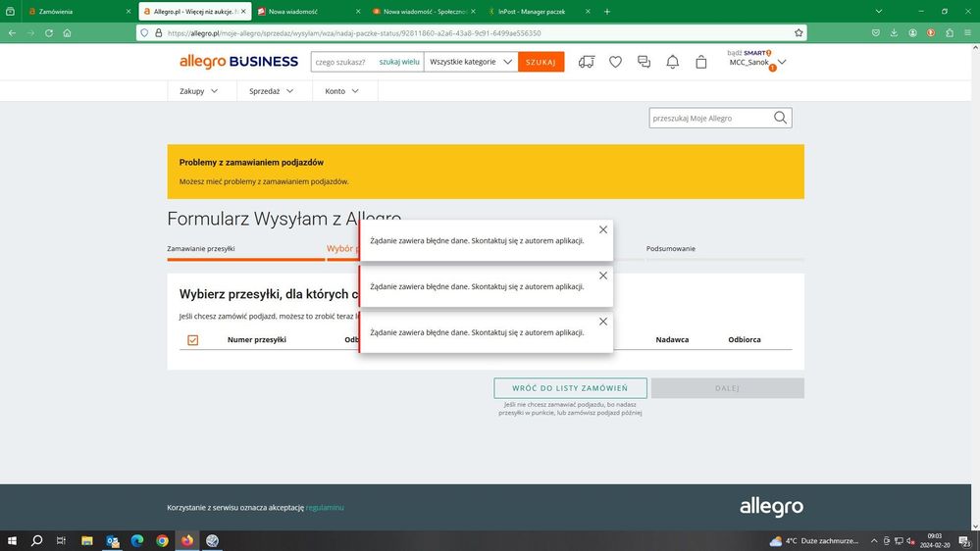Open regulaminu link in footer
Image resolution: width=980 pixels, height=551 pixels.
click(x=325, y=507)
